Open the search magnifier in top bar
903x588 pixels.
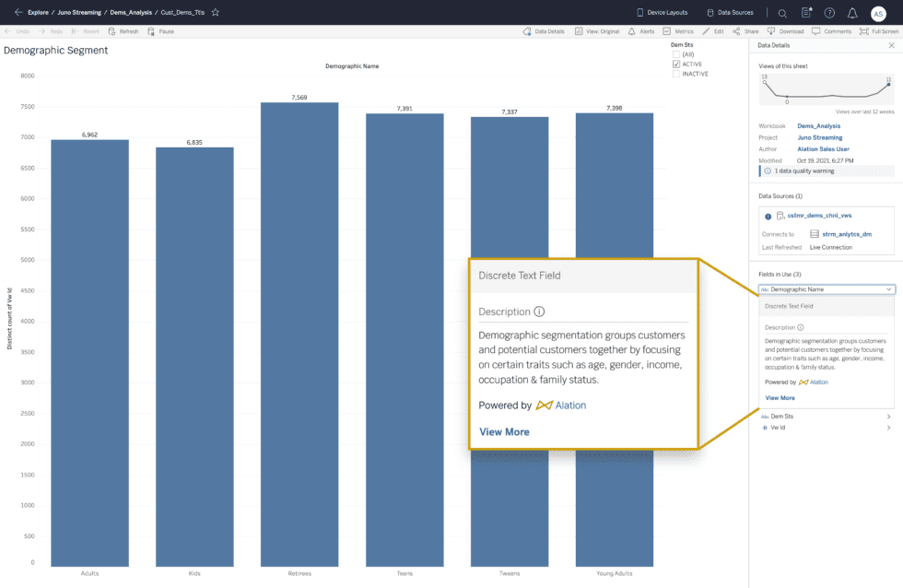point(782,13)
